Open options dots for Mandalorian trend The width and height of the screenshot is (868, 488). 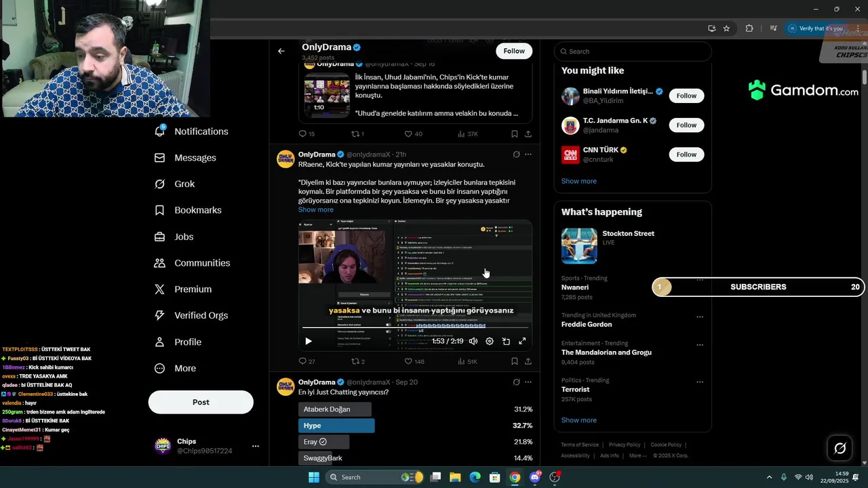[700, 345]
